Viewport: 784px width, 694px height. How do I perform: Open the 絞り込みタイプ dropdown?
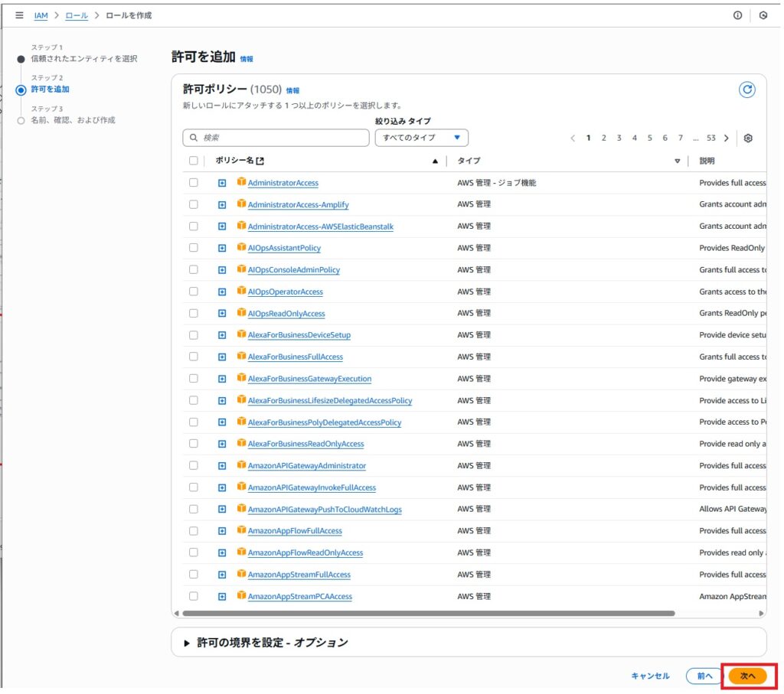[x=422, y=138]
